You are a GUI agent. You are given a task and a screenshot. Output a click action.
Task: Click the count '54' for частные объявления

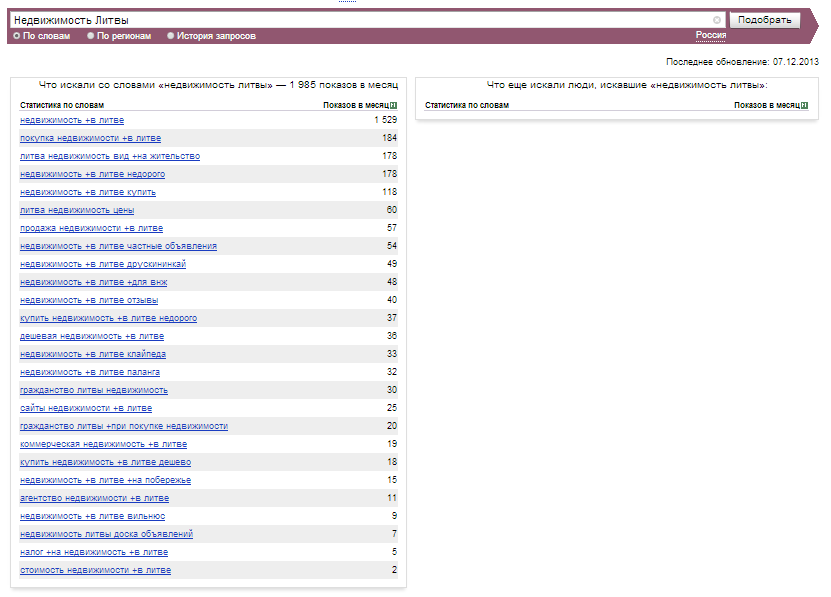[392, 246]
